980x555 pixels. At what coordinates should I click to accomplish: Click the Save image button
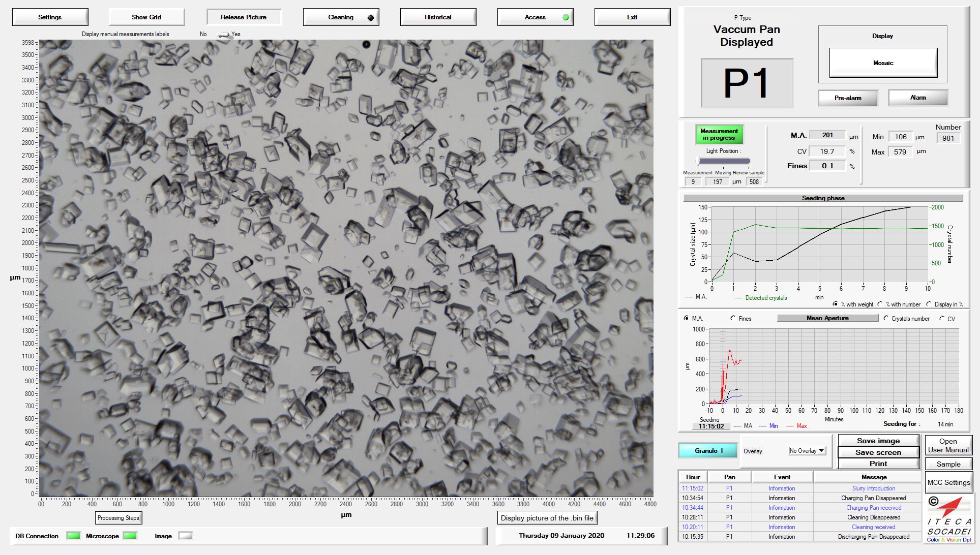coord(878,441)
